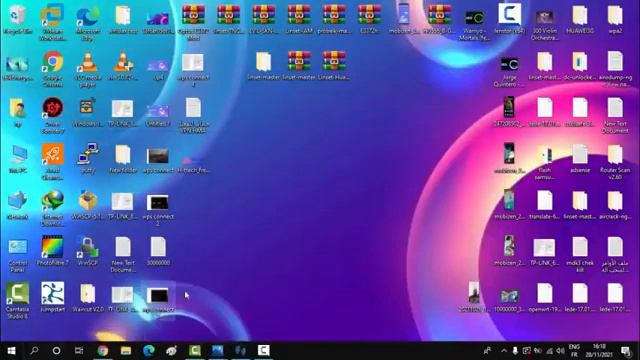Open the mdk3 chek kill file
Image resolution: width=640 pixels, height=360 pixels.
580,255
